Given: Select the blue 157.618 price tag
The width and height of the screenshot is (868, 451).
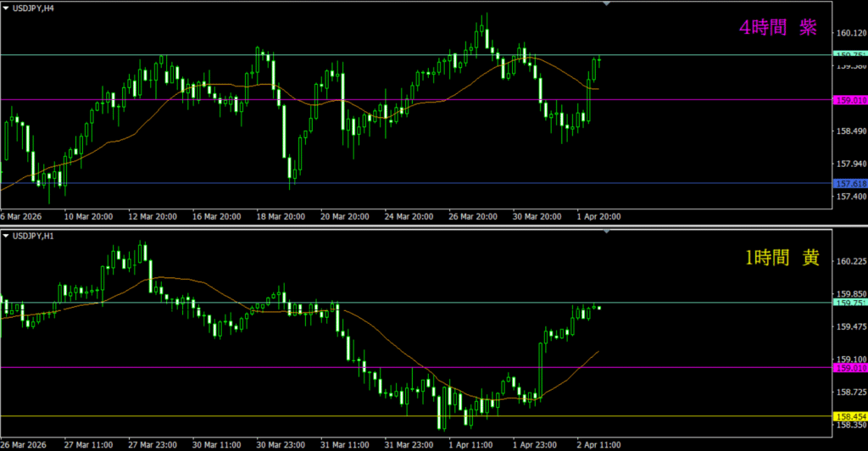Looking at the screenshot, I should tap(850, 183).
